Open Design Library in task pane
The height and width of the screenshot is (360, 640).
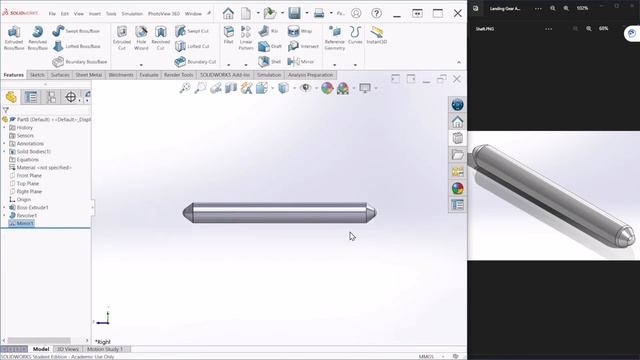point(458,138)
